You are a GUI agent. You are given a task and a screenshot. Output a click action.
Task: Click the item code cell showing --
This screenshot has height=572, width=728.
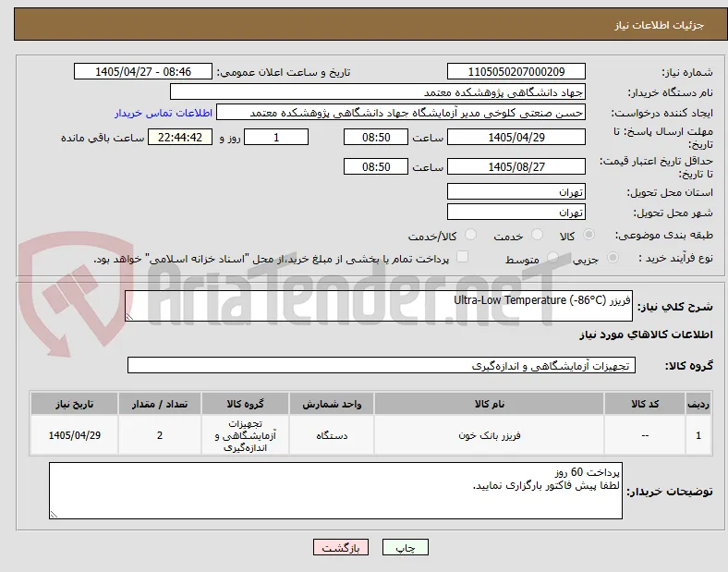645,435
